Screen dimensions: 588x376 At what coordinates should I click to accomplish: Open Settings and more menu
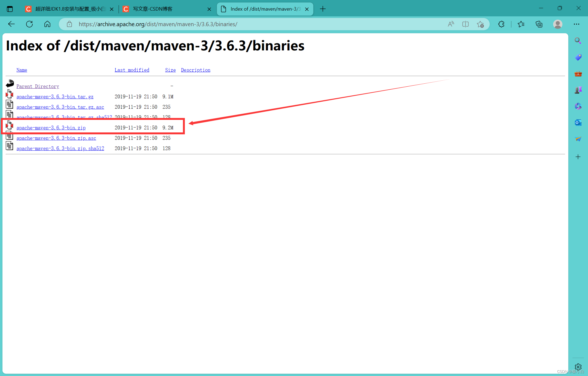pos(577,24)
